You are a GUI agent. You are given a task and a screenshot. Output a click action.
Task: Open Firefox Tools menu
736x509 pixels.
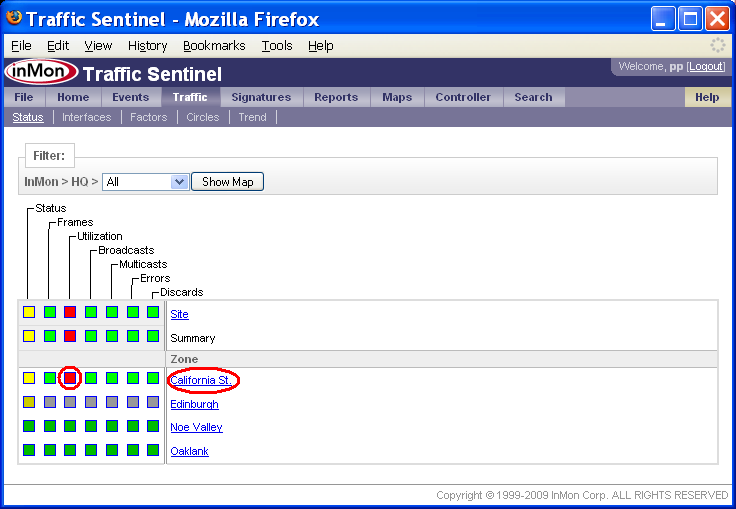(x=277, y=46)
